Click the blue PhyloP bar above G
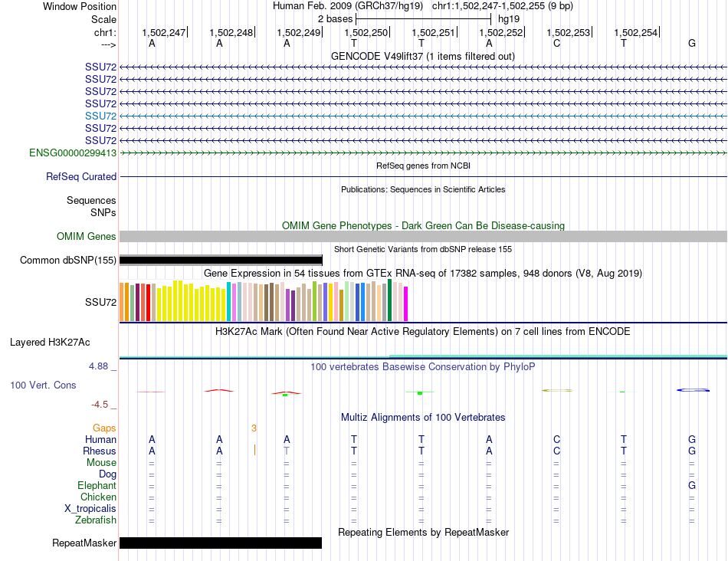This screenshot has height=561, width=728. (694, 390)
